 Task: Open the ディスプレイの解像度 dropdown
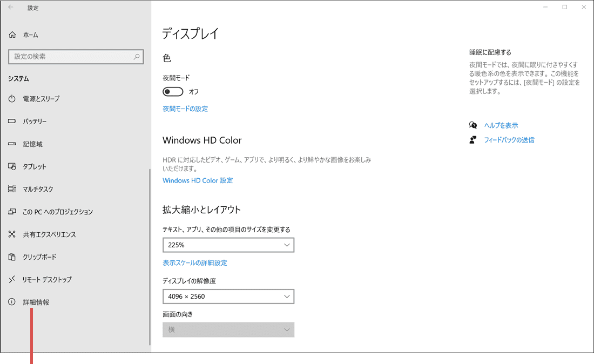coord(228,296)
